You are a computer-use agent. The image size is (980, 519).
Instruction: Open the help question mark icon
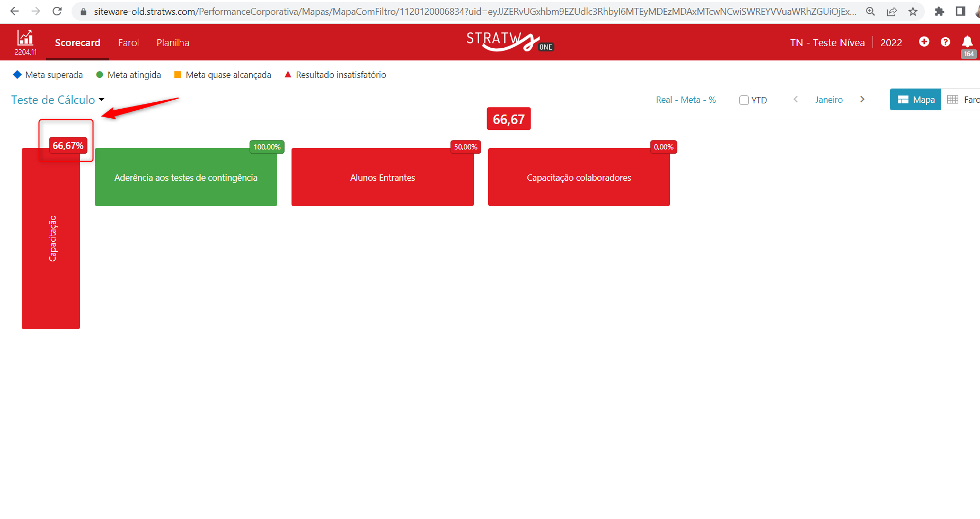click(945, 41)
